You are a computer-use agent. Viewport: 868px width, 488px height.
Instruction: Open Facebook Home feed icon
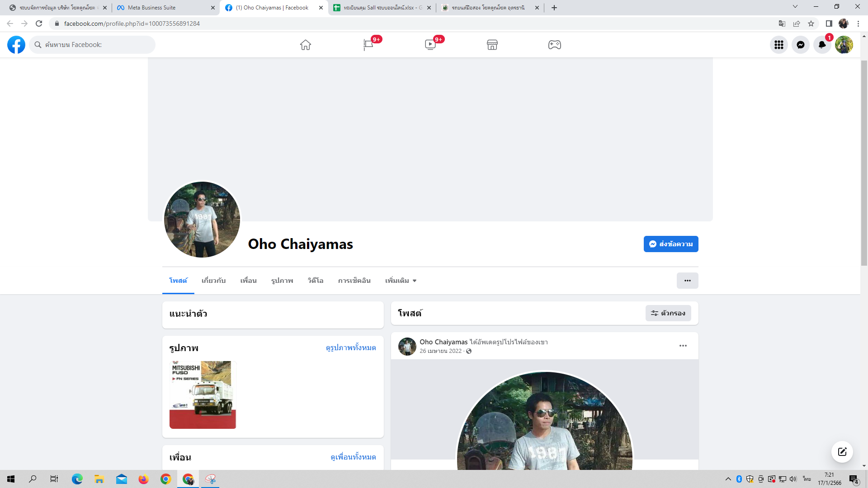click(x=306, y=45)
